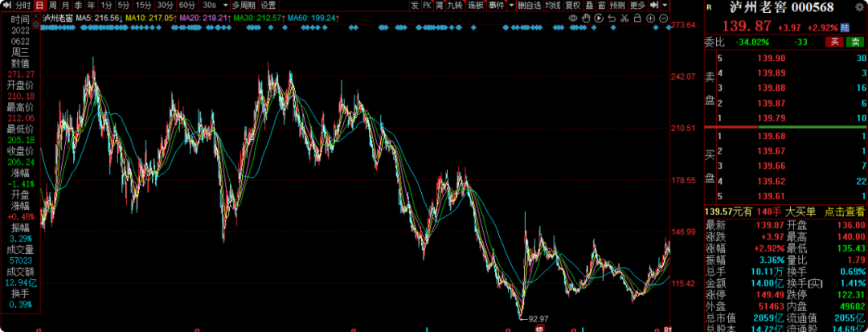Click the circular play replay icon
868x332 pixels.
[x=599, y=18]
